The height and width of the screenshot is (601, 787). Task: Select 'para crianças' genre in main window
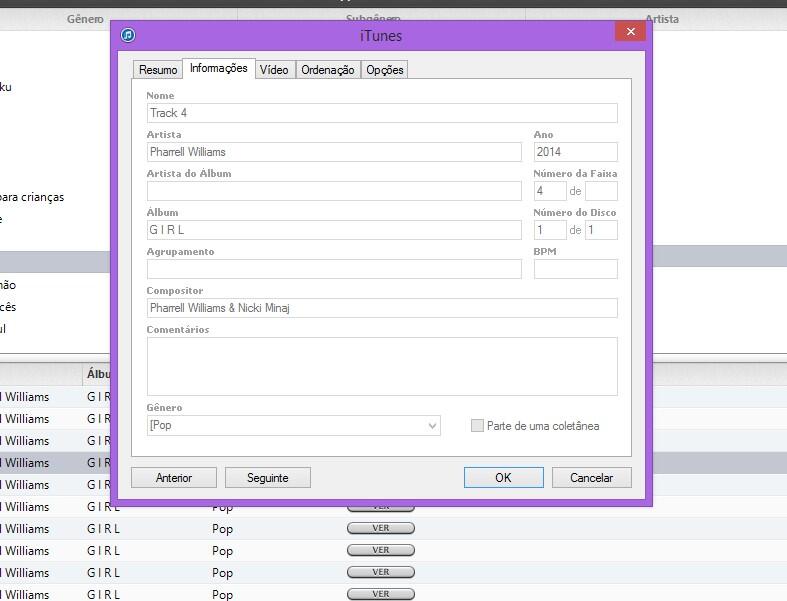coord(32,197)
